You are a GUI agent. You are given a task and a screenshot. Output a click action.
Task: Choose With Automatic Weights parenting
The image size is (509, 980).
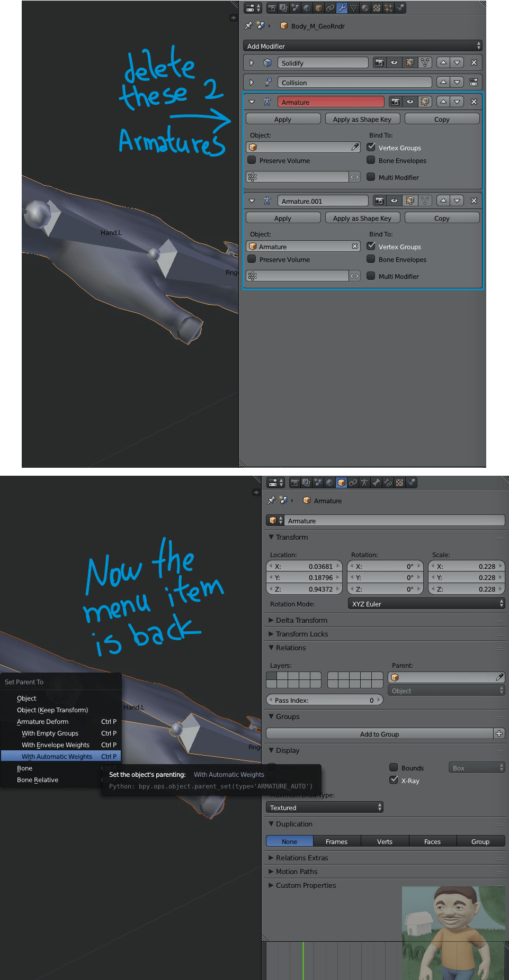(x=61, y=756)
